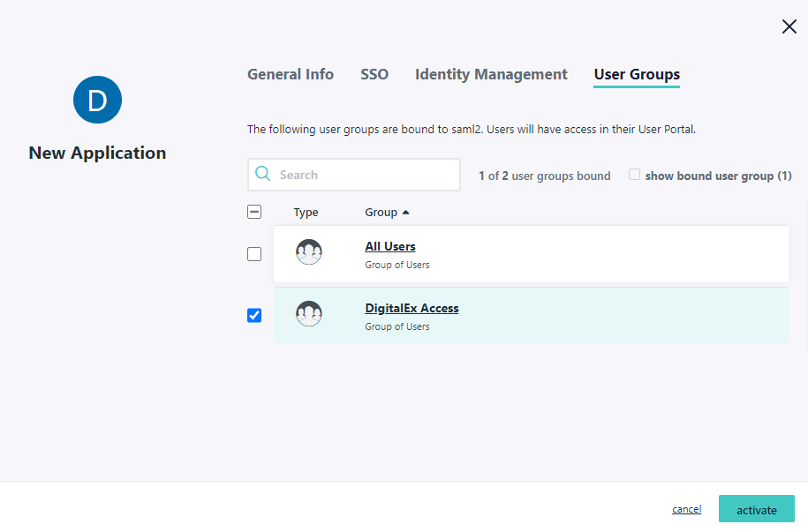Select the User Groups tab
This screenshot has width=808, height=532.
point(637,74)
